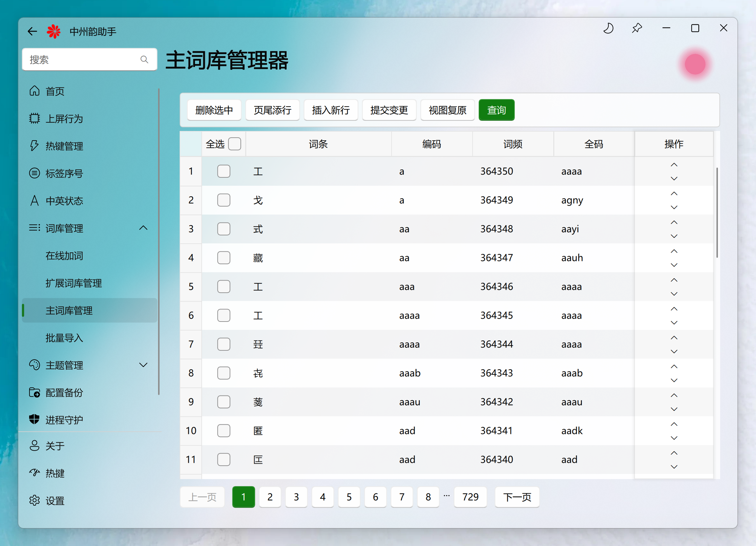Move row 1 up with arrow

(674, 165)
